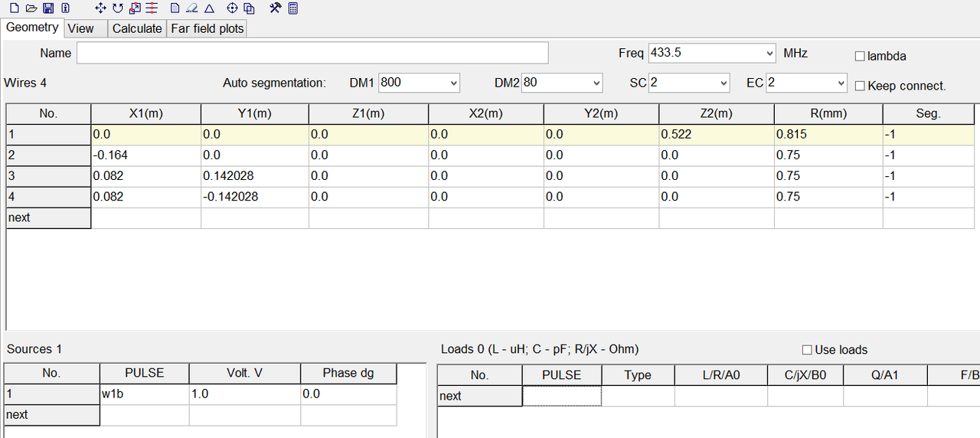Click the New file icon
The height and width of the screenshot is (438, 980).
[x=13, y=8]
